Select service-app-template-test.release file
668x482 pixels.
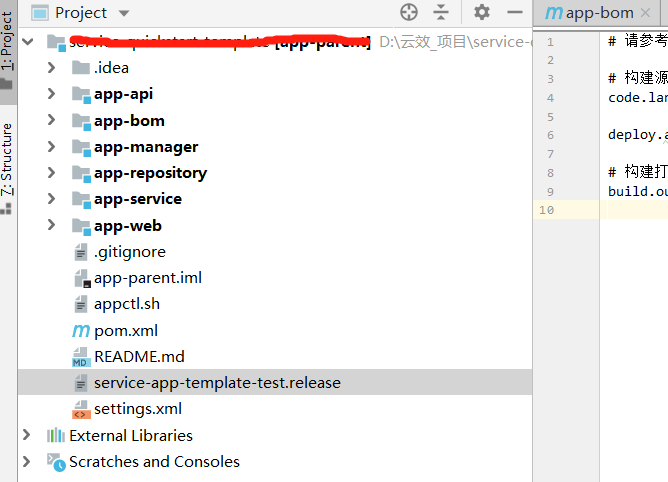tap(217, 383)
